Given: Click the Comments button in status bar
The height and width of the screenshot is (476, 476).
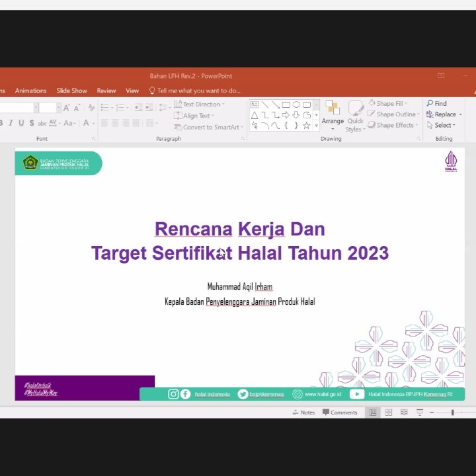Looking at the screenshot, I should [x=340, y=413].
